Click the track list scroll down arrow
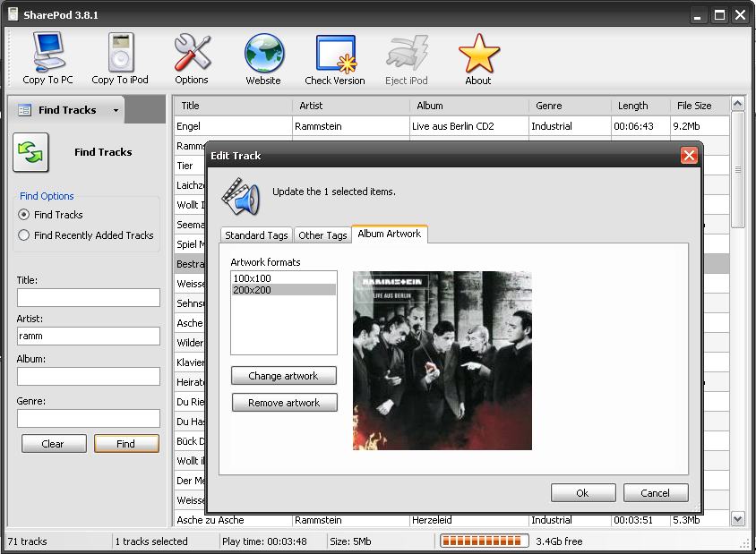 point(737,519)
